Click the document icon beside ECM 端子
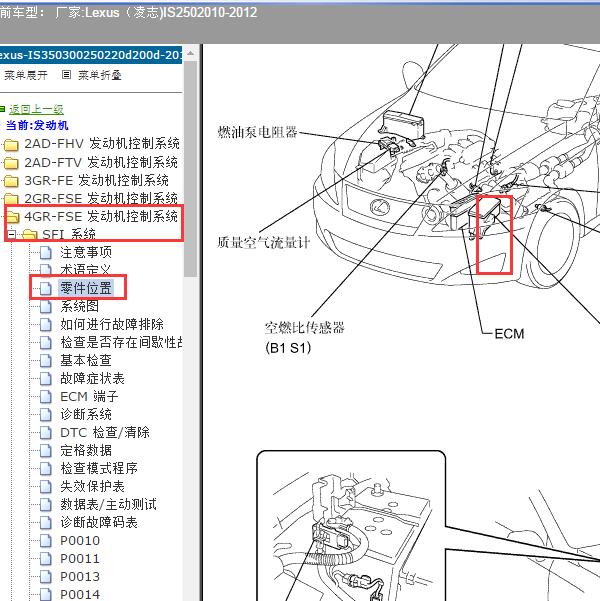This screenshot has width=600, height=601. tap(46, 396)
